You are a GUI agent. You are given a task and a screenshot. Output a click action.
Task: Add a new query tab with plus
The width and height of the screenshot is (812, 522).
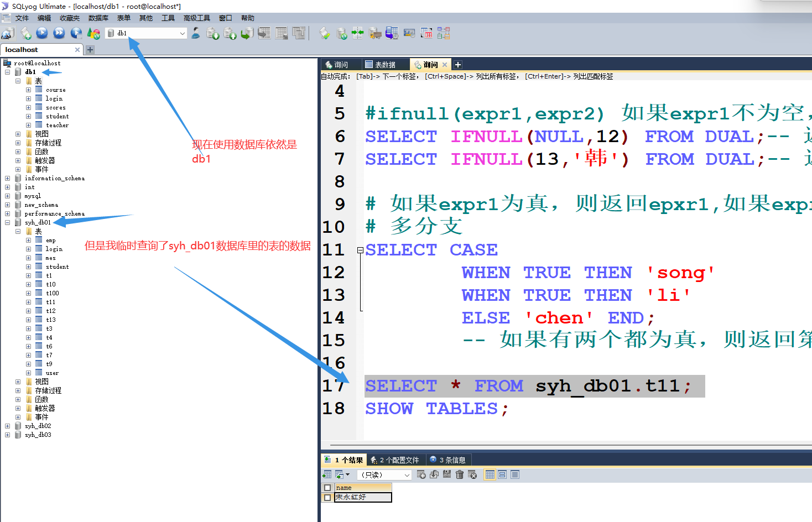(x=457, y=65)
